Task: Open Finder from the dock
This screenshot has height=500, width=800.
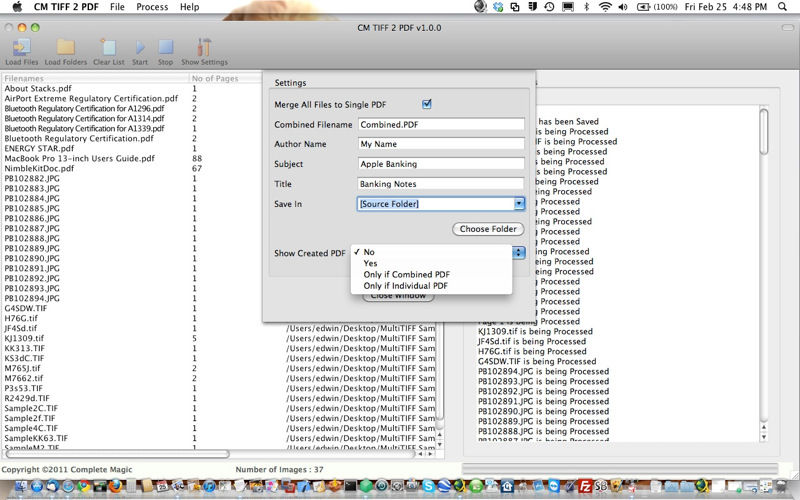Action: pos(21,486)
